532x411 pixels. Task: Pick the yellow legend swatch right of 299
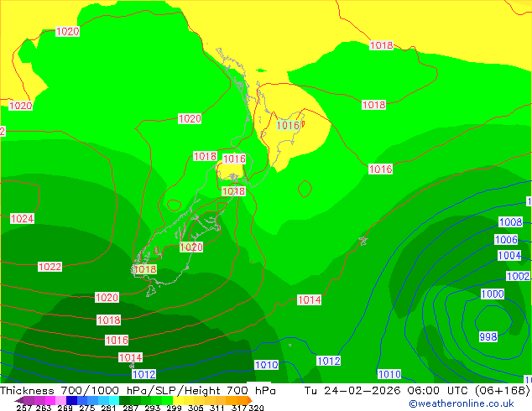(178, 400)
